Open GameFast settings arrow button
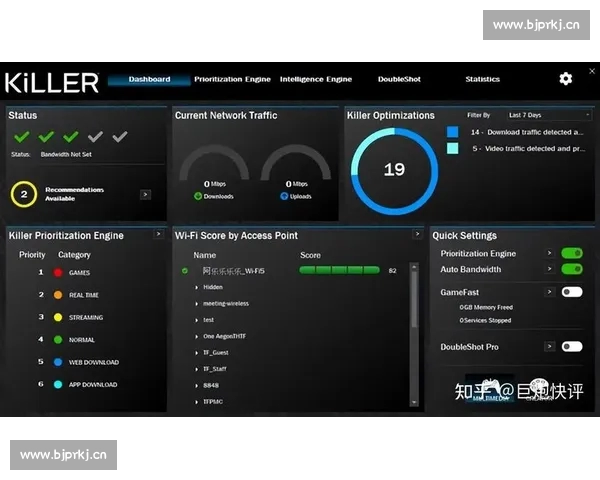Image resolution: width=600 pixels, height=480 pixels. pos(549,292)
